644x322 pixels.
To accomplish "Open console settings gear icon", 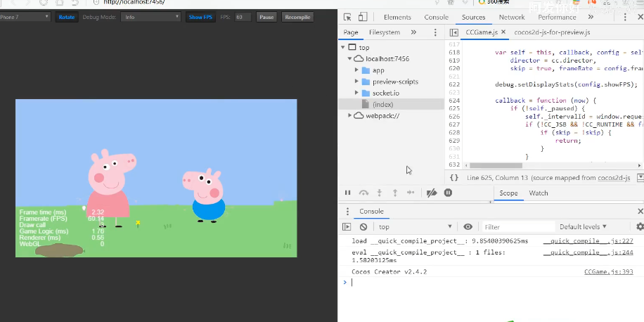I will tap(640, 226).
